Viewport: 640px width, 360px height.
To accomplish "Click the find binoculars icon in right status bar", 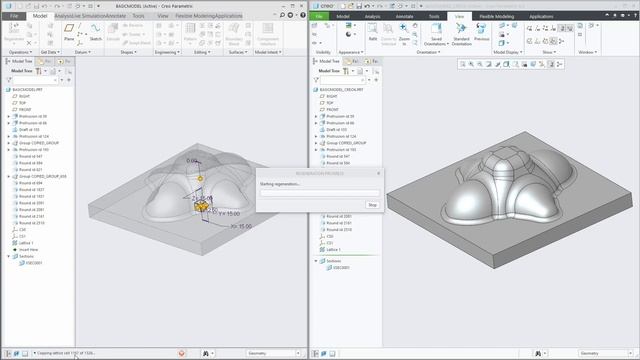I will point(538,353).
